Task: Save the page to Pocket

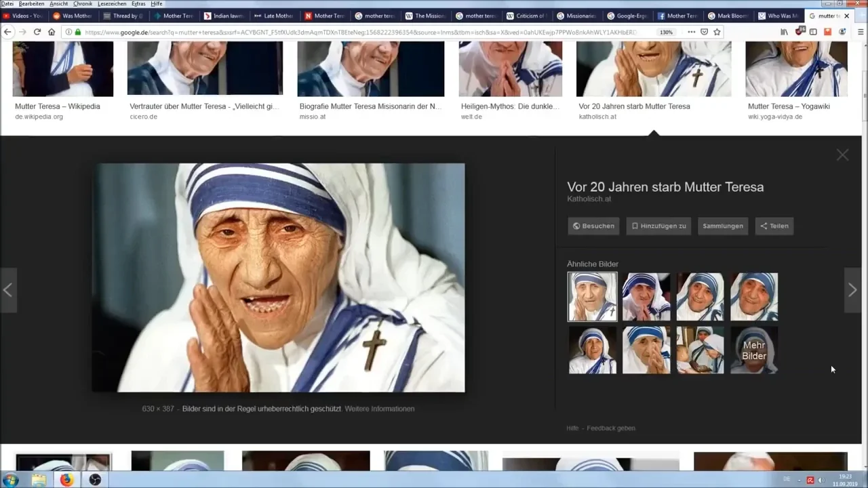Action: 704,32
